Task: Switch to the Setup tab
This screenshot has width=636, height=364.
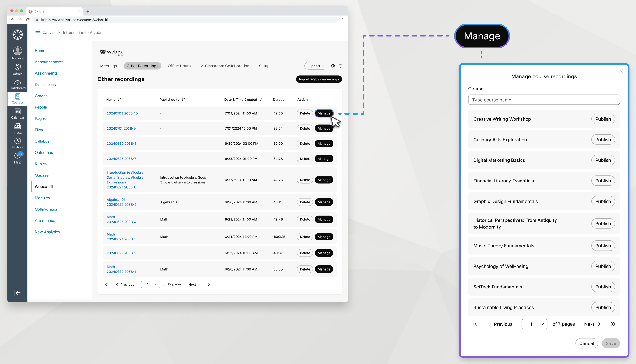Action: (263, 66)
